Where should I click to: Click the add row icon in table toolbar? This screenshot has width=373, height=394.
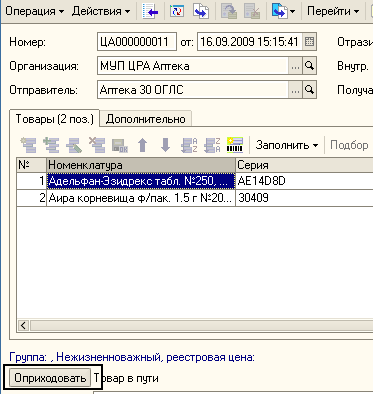click(x=28, y=145)
